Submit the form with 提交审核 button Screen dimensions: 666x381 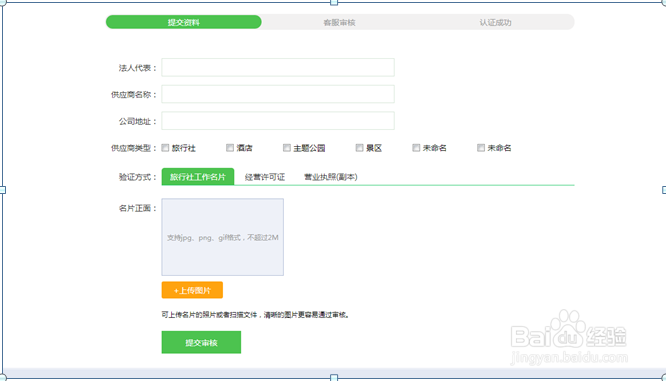pos(201,342)
